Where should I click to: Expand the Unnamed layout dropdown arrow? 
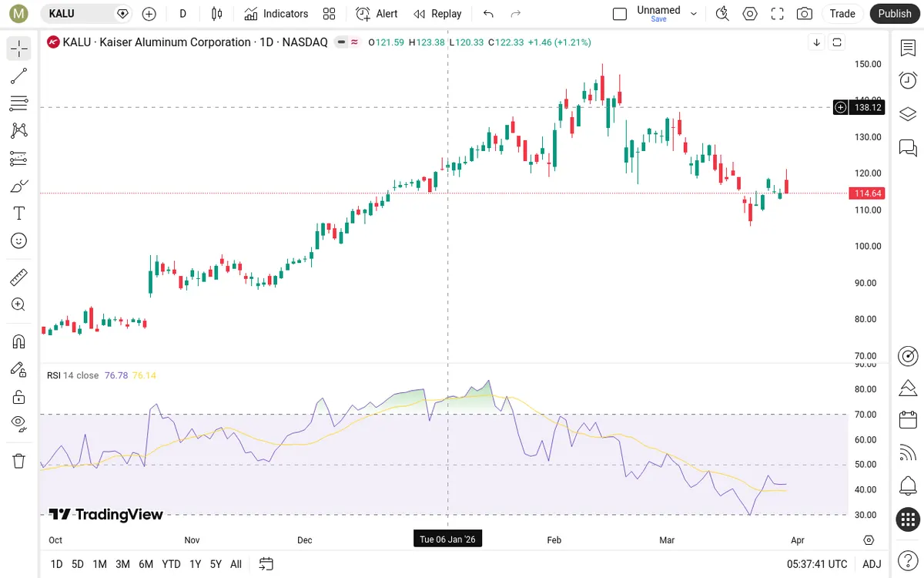(693, 14)
